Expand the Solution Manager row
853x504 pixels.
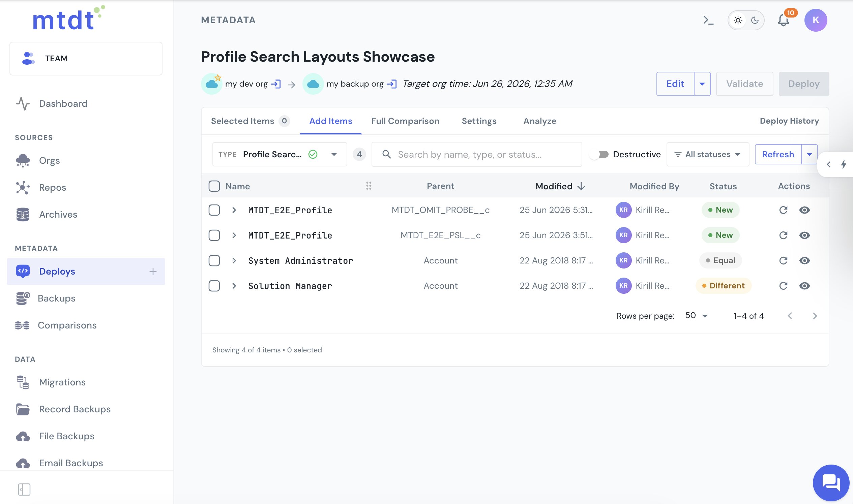click(234, 286)
